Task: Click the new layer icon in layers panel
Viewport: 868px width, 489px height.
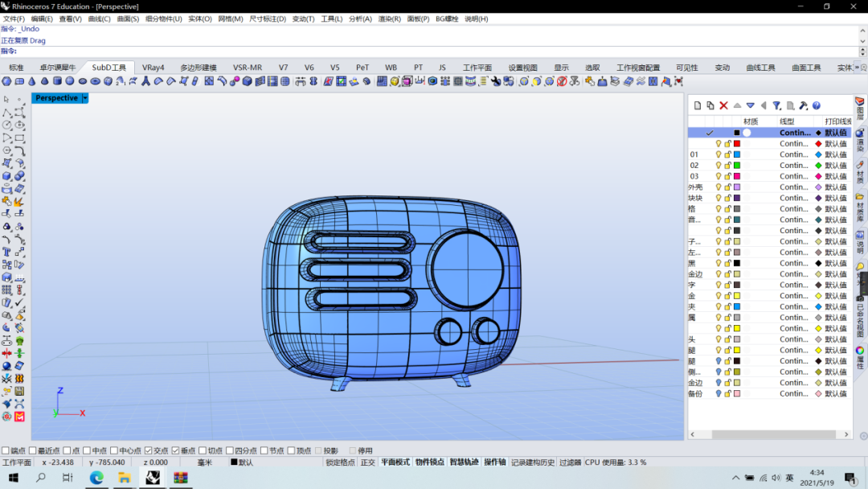Action: click(x=698, y=105)
